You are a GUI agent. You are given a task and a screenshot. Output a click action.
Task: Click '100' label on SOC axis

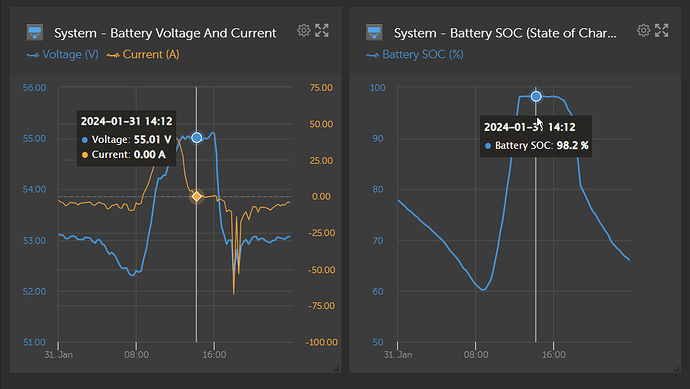point(378,88)
